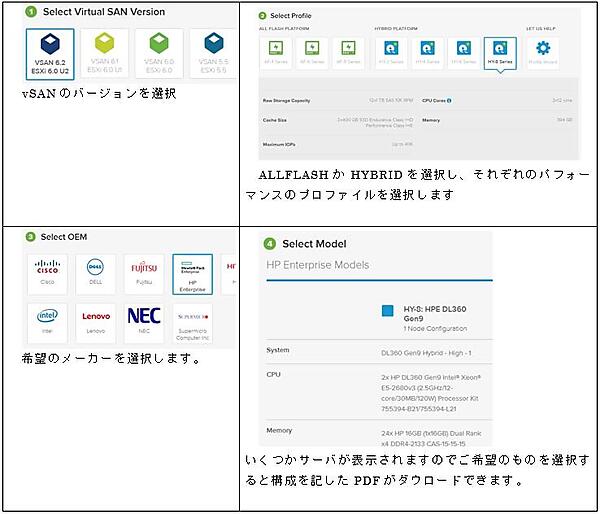
Task: Select NEC as the OEM
Action: [x=144, y=323]
